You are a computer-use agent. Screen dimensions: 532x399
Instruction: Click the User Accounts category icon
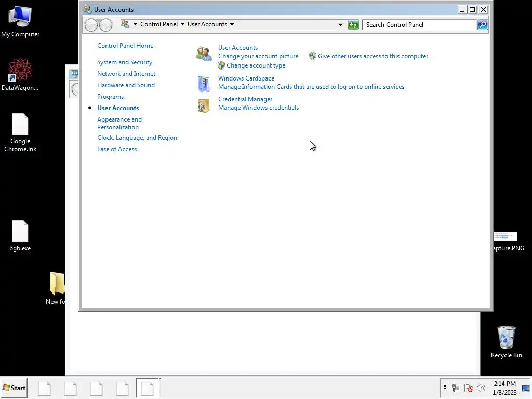pos(204,54)
